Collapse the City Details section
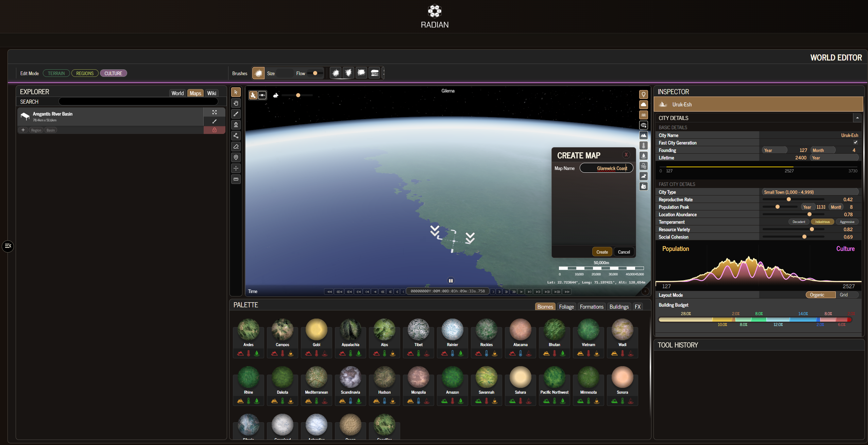 pyautogui.click(x=857, y=118)
